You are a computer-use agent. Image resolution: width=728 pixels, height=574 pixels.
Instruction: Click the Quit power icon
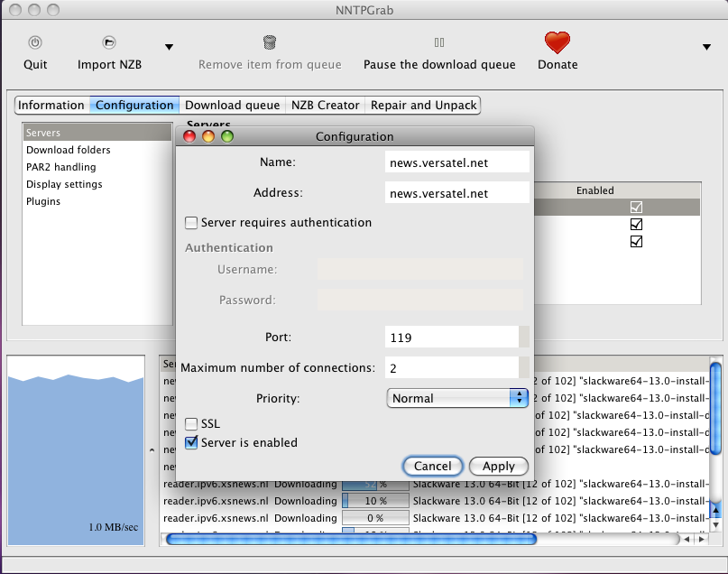tap(35, 42)
